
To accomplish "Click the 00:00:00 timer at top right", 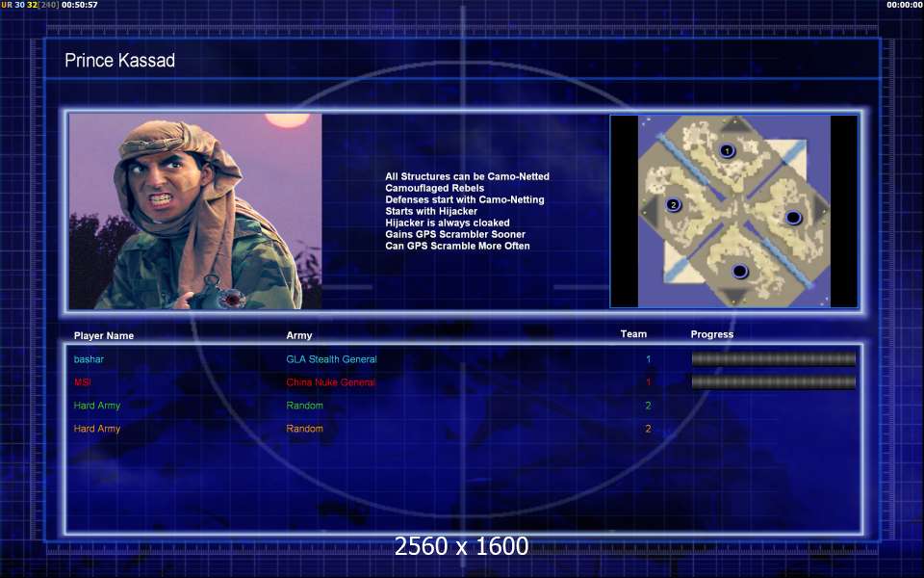I will point(905,5).
